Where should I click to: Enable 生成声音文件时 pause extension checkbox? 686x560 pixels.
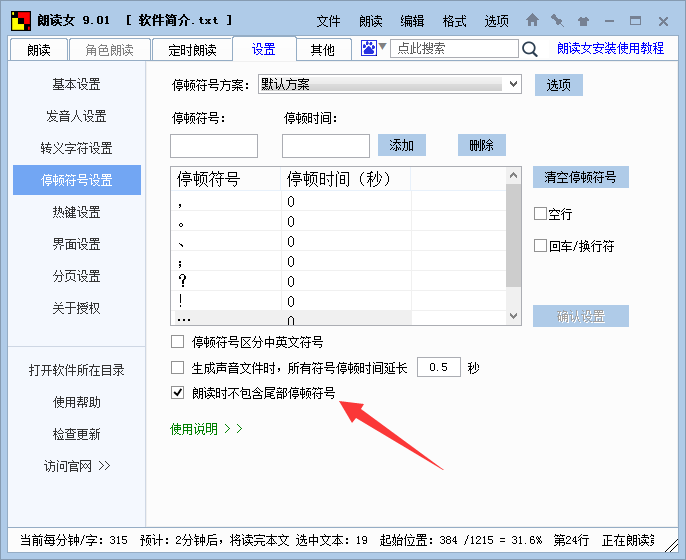click(x=177, y=368)
